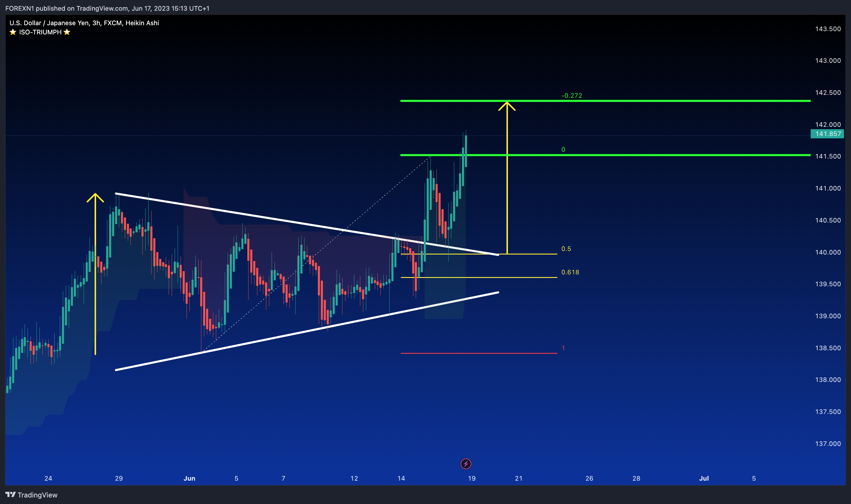851x504 pixels.
Task: Click the current price label 141.857
Action: (828, 134)
